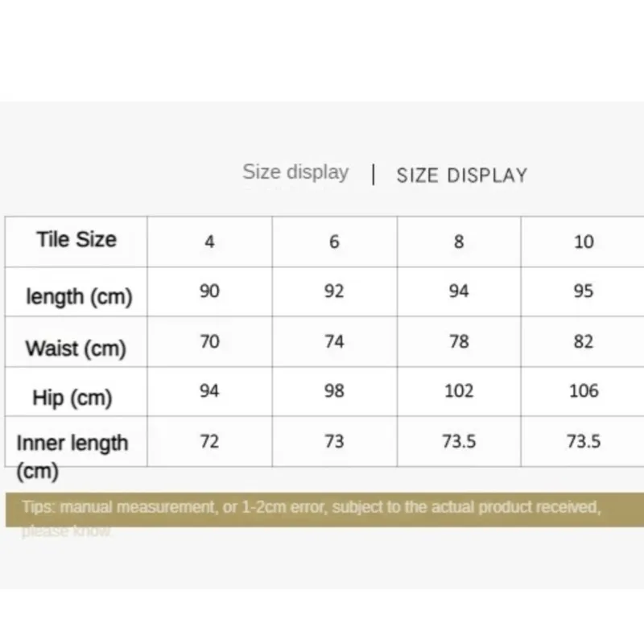The width and height of the screenshot is (644, 644).
Task: Click the 'Hip (cm)' row label
Action: point(72,398)
